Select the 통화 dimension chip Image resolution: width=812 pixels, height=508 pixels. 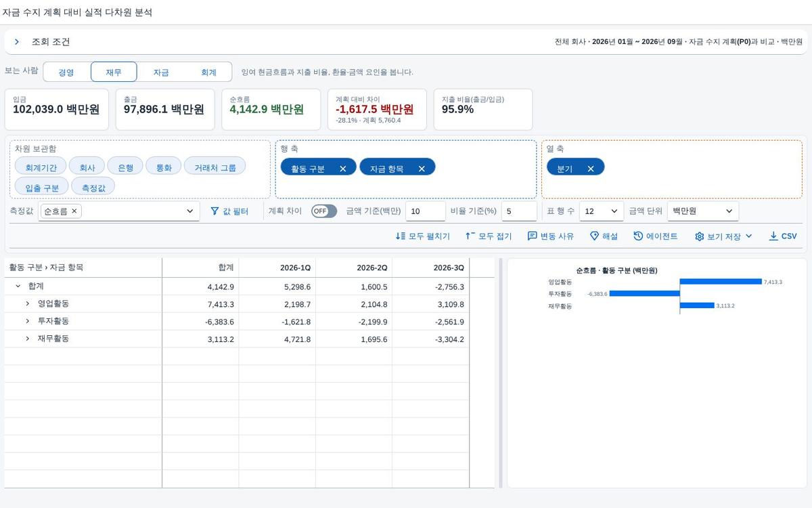pos(164,167)
